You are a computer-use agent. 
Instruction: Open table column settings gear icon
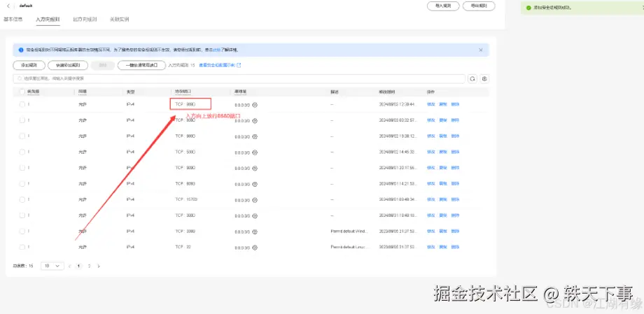[485, 78]
